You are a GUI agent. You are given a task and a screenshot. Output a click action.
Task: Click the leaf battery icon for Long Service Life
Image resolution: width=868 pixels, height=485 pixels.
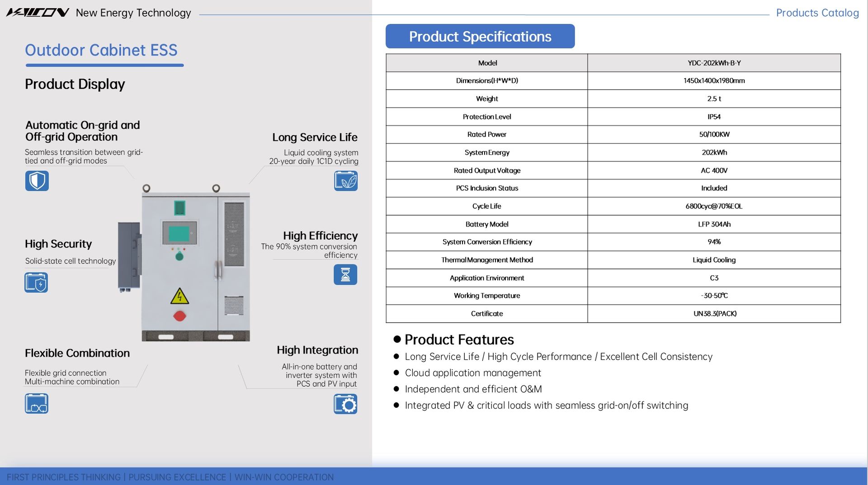pyautogui.click(x=346, y=181)
